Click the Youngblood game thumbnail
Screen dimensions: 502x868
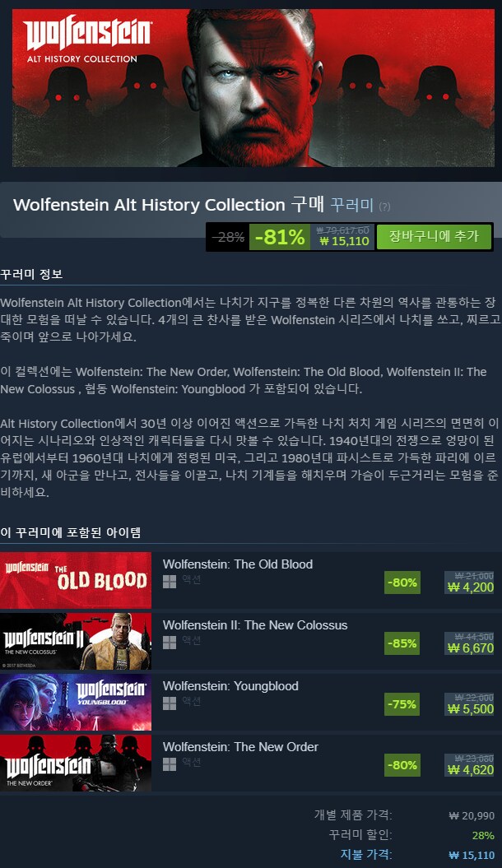(75, 702)
